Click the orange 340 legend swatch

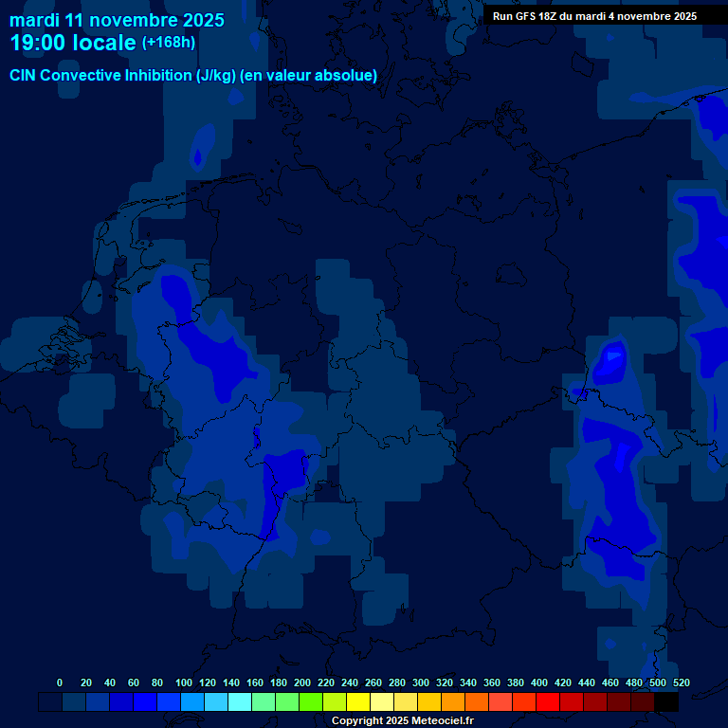(x=477, y=702)
